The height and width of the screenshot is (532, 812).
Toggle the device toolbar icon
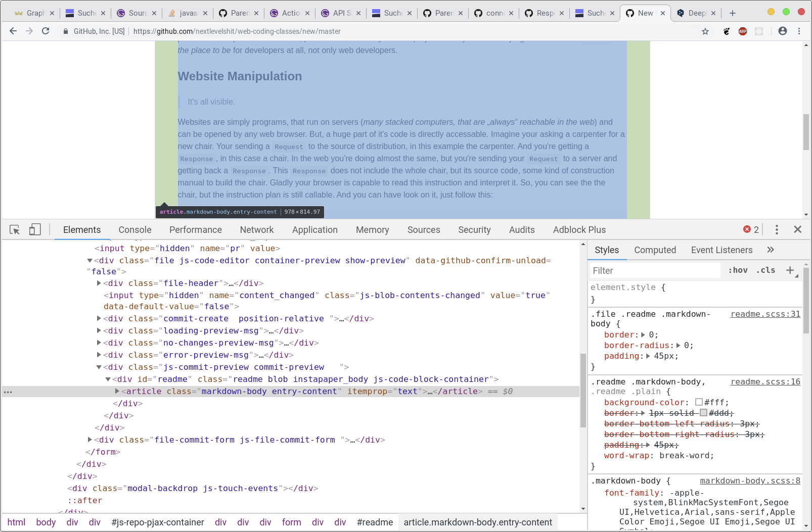(35, 230)
